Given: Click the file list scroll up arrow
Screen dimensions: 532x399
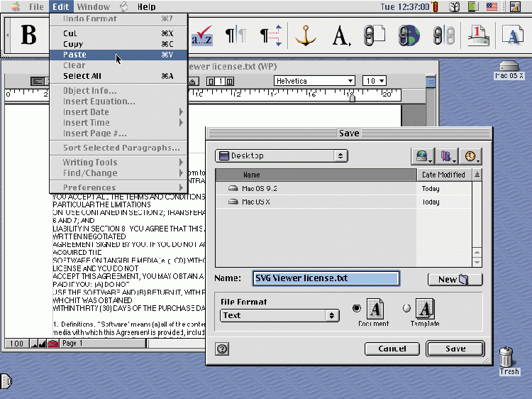Looking at the screenshot, I should click(477, 253).
